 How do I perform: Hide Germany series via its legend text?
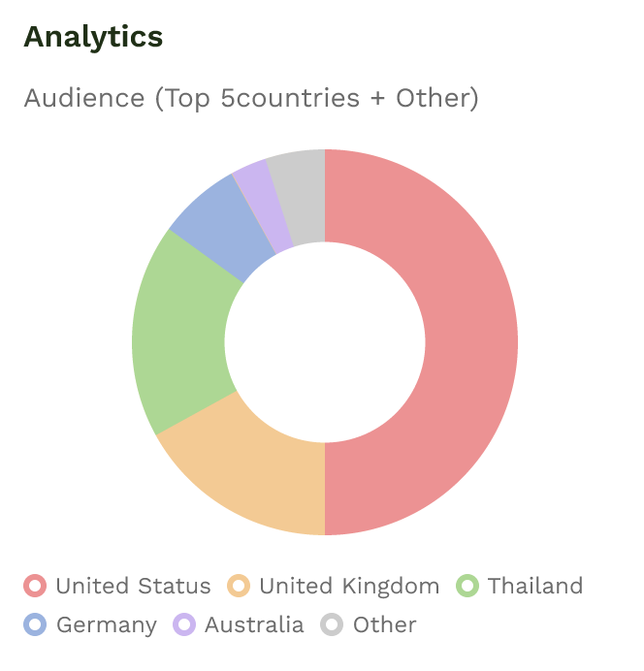coord(107,624)
